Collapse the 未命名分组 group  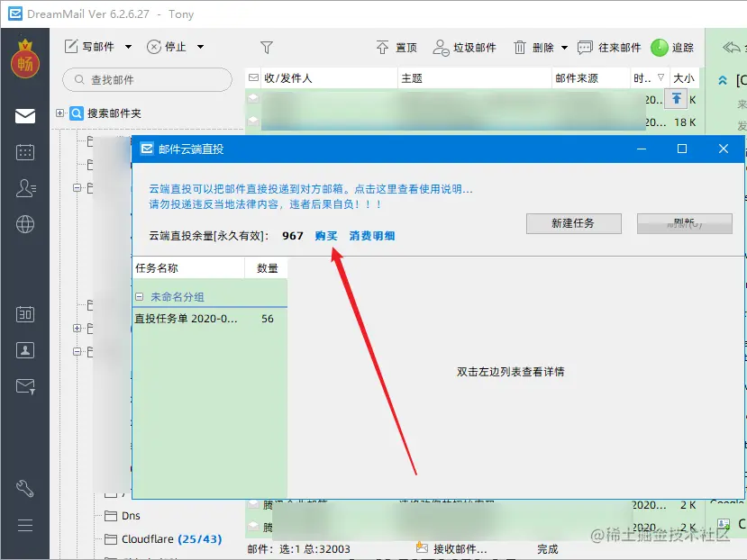pyautogui.click(x=139, y=297)
